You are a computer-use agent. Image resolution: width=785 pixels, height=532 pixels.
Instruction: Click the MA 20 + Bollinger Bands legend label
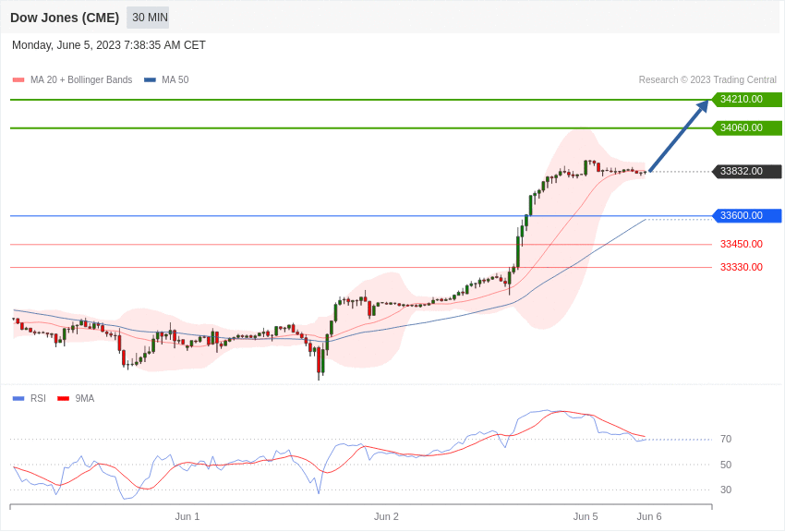pos(81,80)
